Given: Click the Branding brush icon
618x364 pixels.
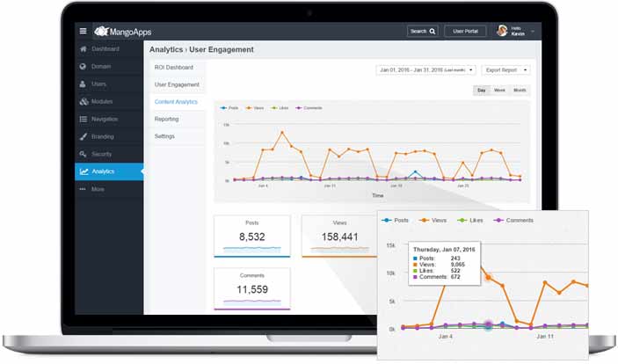Looking at the screenshot, I should (84, 136).
